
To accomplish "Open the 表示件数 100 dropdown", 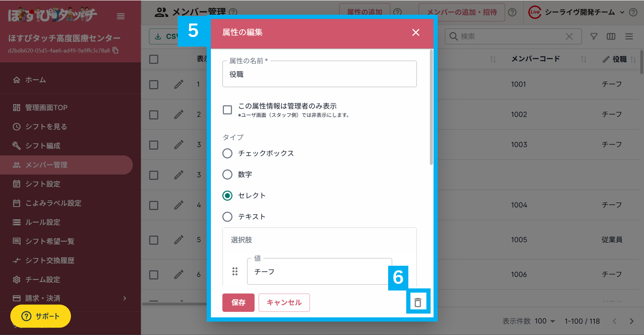I will tap(544, 321).
